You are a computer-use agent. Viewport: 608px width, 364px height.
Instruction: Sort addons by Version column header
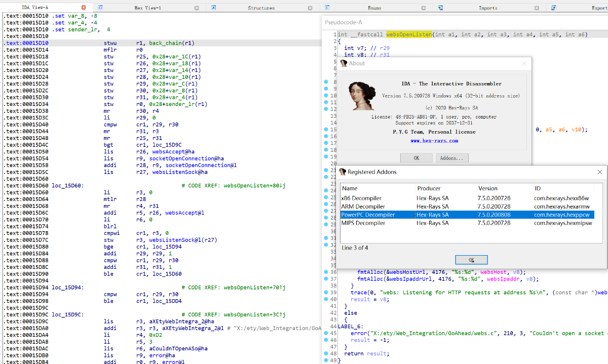pyautogui.click(x=488, y=188)
